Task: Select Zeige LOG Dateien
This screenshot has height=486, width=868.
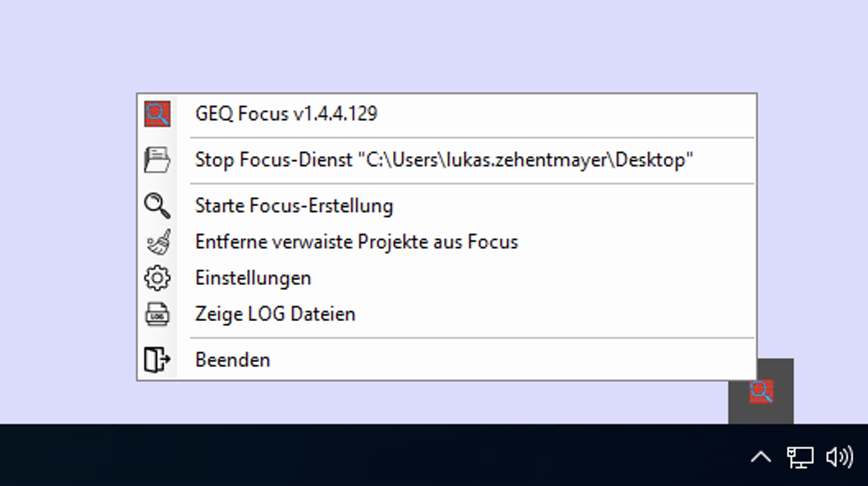Action: (446, 314)
